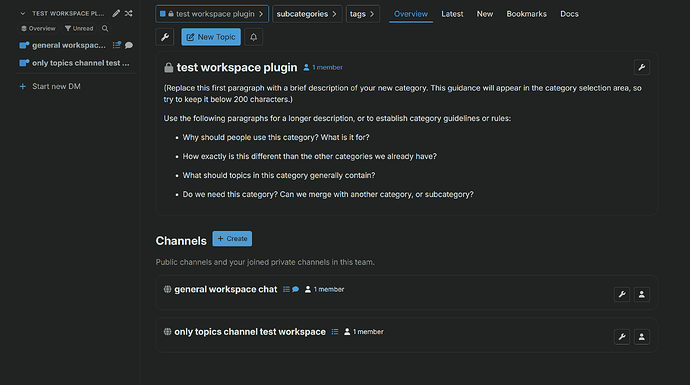
Task: Click the 1 member link beside category title
Action: 323,67
